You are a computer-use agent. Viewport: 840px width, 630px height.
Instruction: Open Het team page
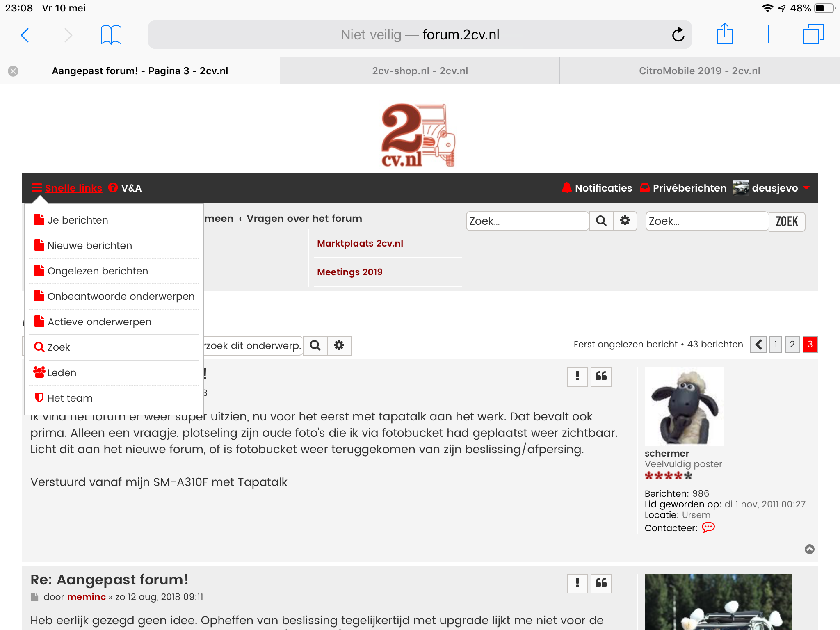[x=114, y=398]
